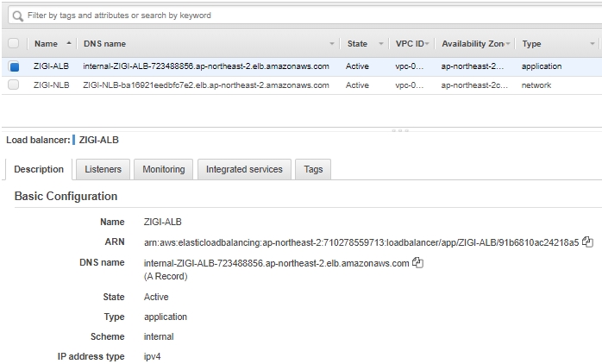Open the VPC ID column dropdown

pyautogui.click(x=427, y=44)
